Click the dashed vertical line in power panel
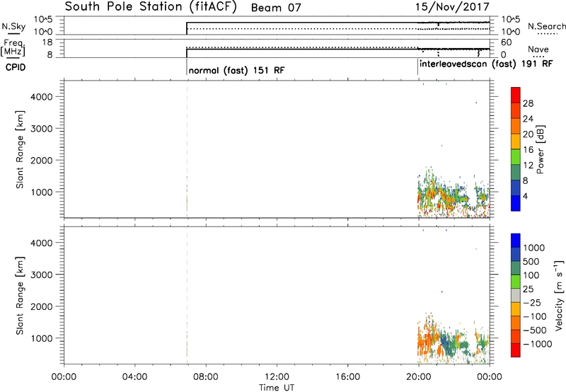Screen dimensions: 566x392 tap(187, 149)
